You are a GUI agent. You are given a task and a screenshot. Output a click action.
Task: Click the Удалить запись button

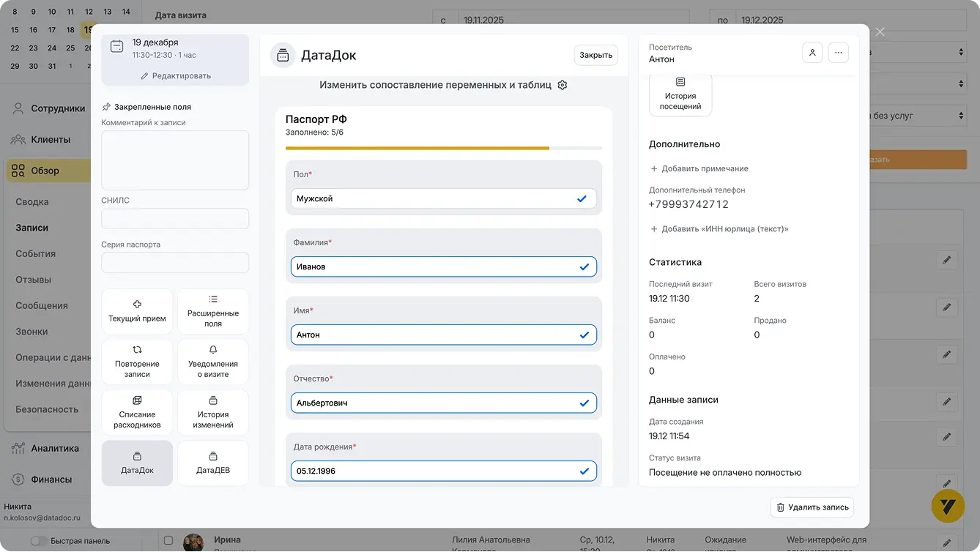812,507
